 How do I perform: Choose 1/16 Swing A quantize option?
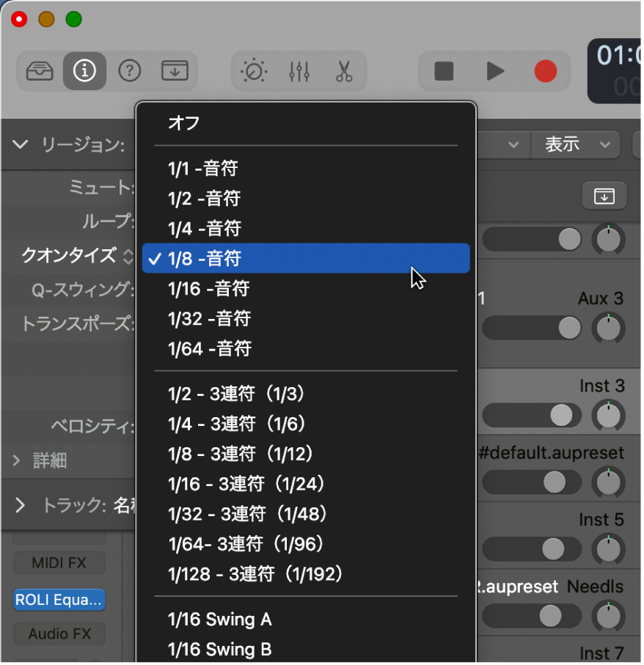[219, 620]
